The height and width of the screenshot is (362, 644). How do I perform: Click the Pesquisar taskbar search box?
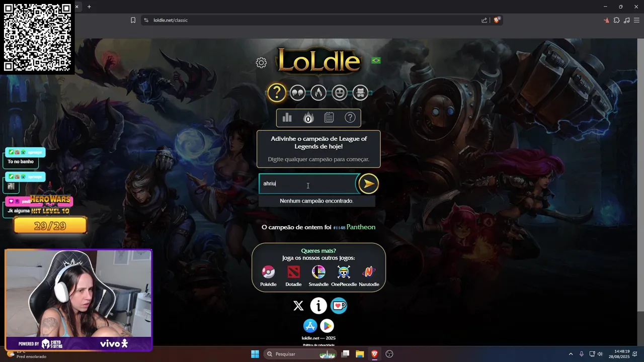point(300,354)
